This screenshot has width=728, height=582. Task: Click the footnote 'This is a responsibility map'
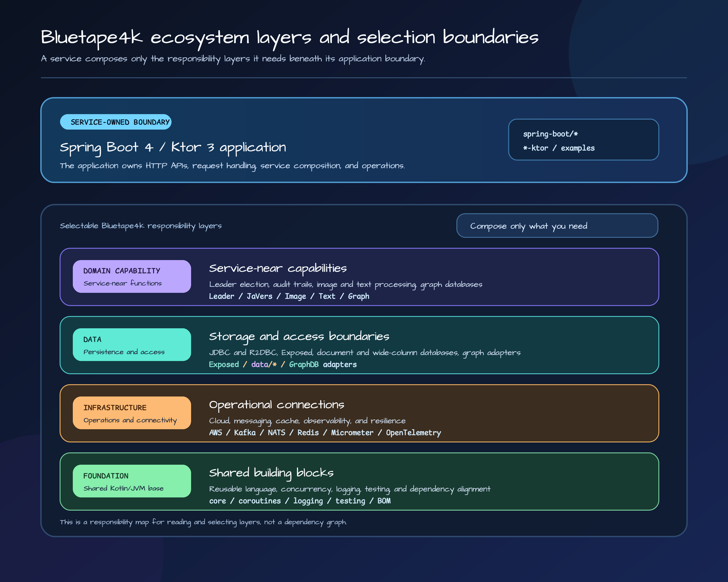tap(203, 522)
